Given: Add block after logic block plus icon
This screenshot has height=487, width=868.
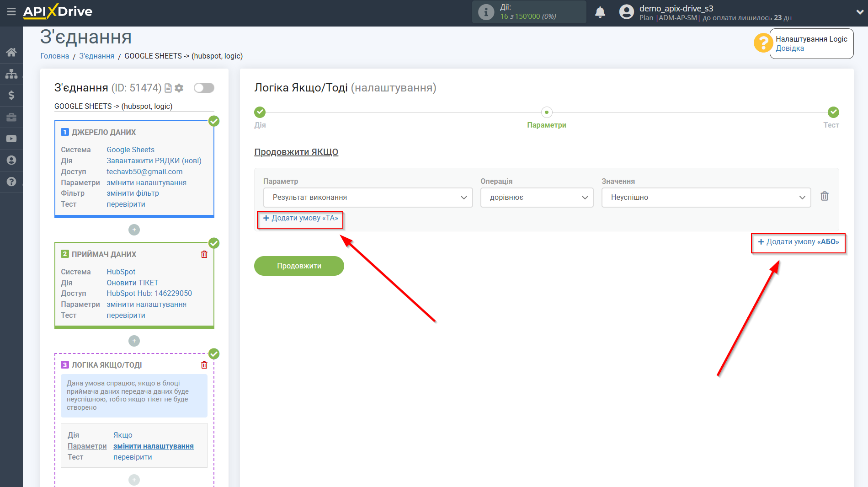Looking at the screenshot, I should pos(134,480).
